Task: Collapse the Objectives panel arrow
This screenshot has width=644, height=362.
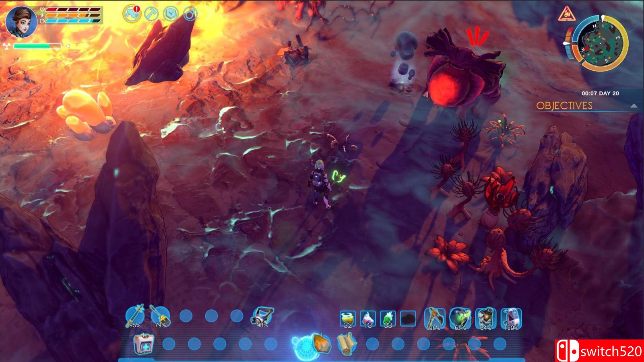Action: tap(634, 106)
